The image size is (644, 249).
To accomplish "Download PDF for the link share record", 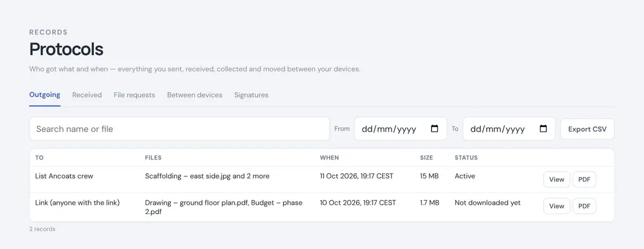I will pos(584,206).
